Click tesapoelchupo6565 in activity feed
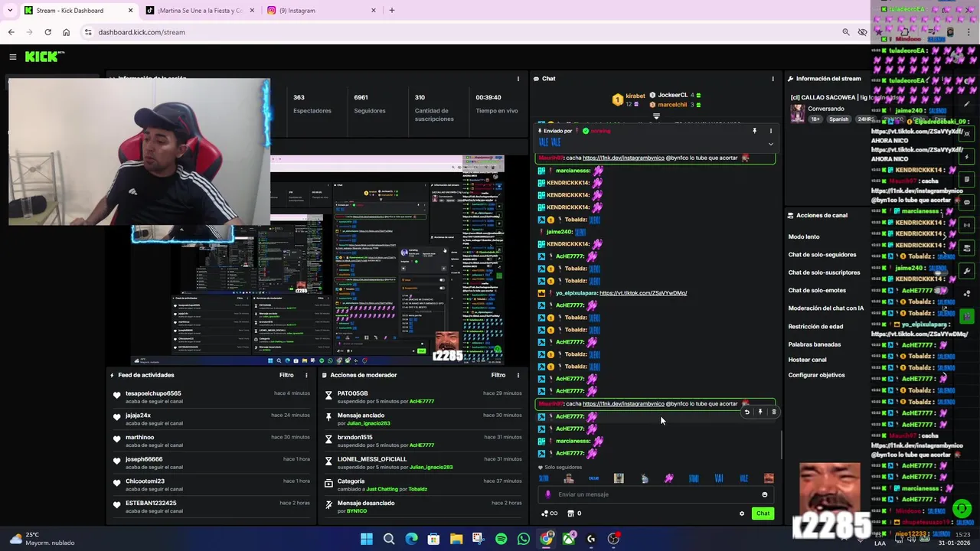 pos(153,393)
